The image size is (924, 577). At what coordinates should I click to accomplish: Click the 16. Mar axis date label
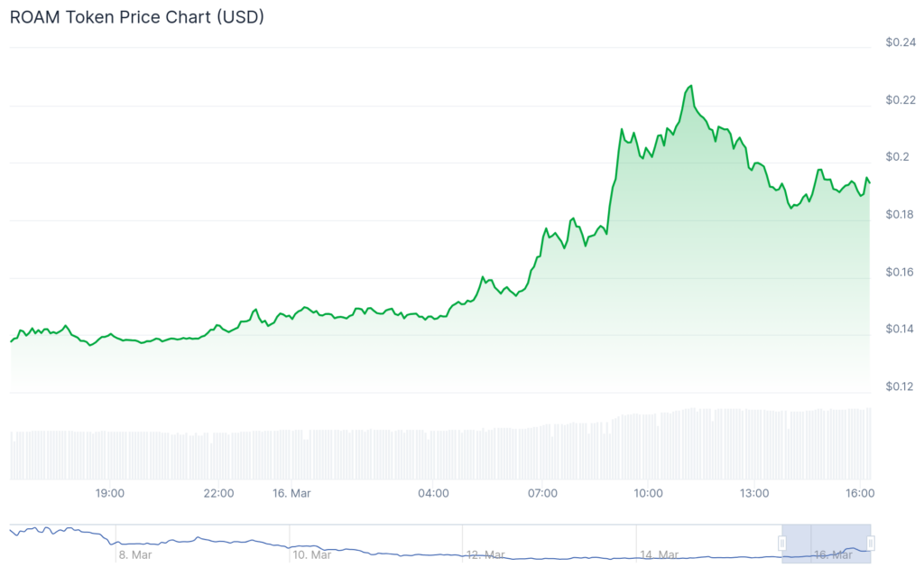pos(291,493)
